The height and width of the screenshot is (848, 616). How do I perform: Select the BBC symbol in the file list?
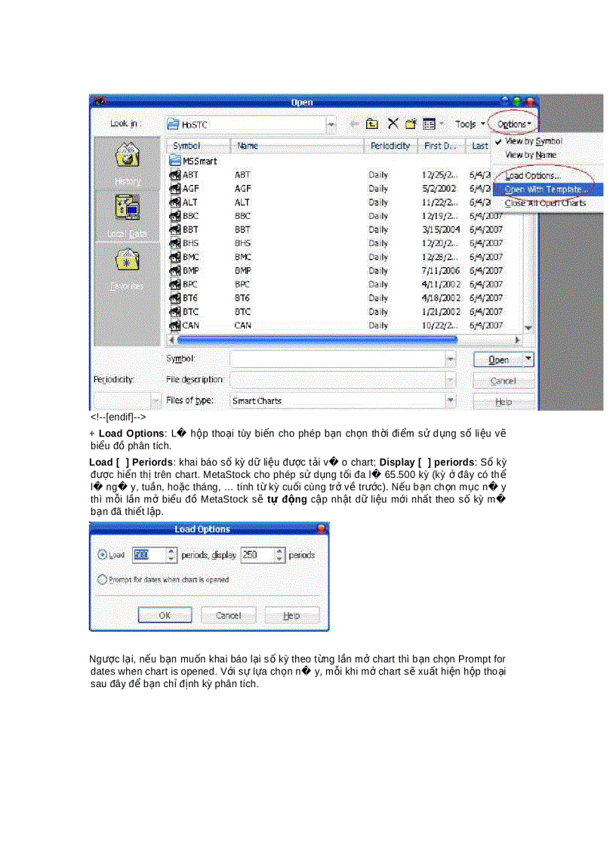click(x=188, y=216)
